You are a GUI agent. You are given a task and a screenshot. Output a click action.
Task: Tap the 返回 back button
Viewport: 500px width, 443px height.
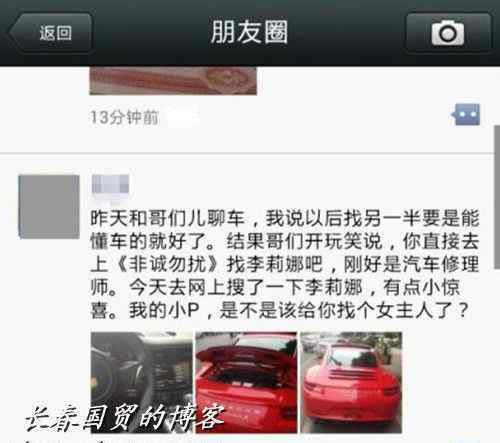click(50, 33)
